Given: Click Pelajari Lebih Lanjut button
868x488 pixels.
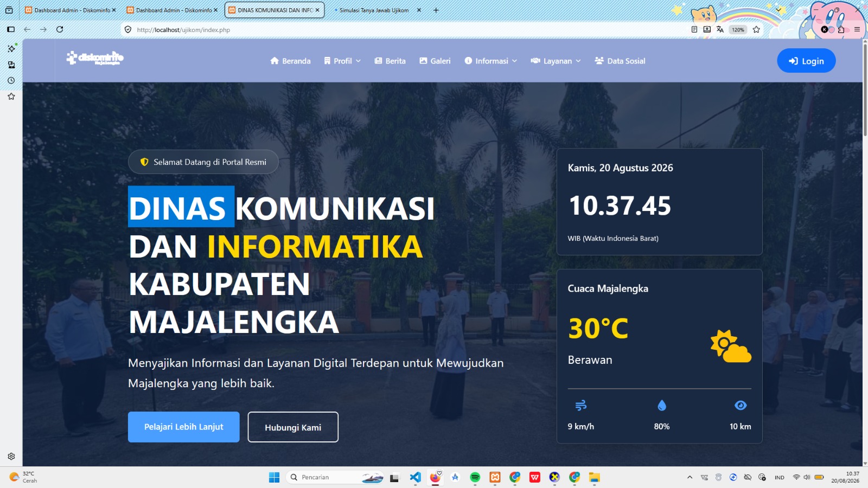Looking at the screenshot, I should coord(184,427).
